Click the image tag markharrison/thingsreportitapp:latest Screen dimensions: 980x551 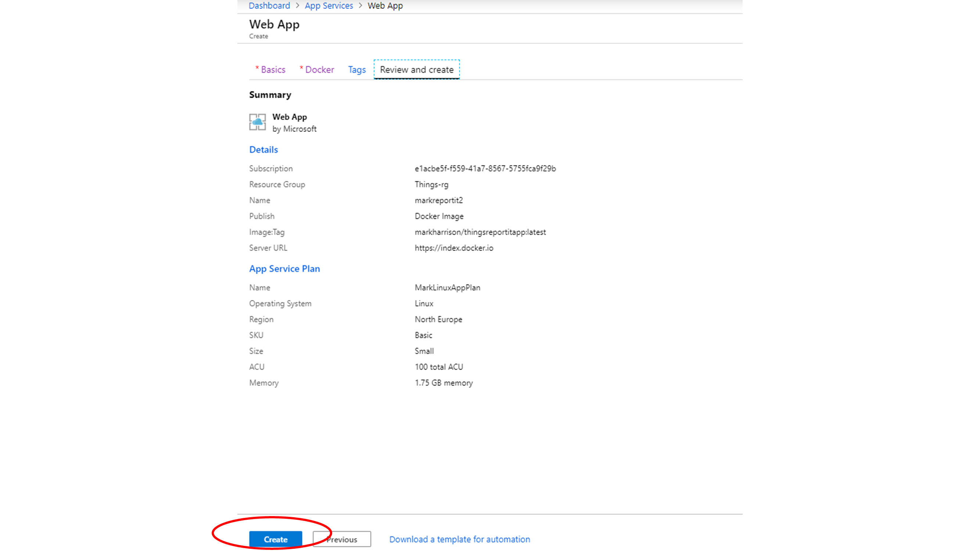click(480, 232)
